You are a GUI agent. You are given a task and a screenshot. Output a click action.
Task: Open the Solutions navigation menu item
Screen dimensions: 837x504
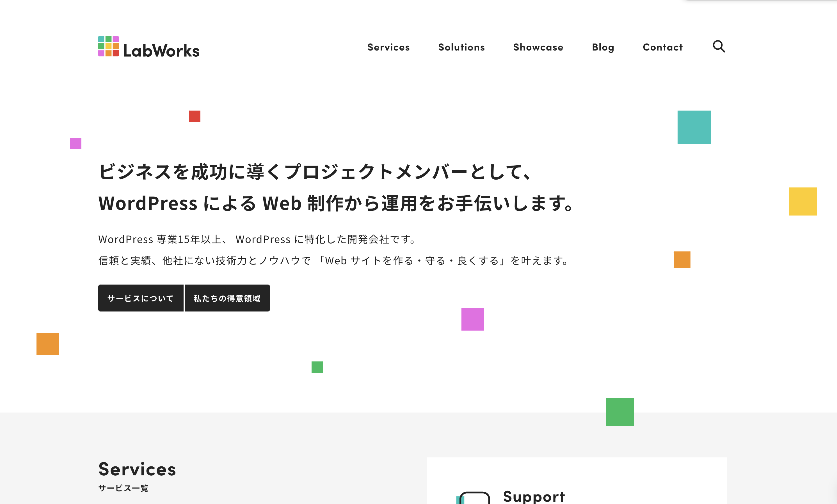pyautogui.click(x=461, y=46)
